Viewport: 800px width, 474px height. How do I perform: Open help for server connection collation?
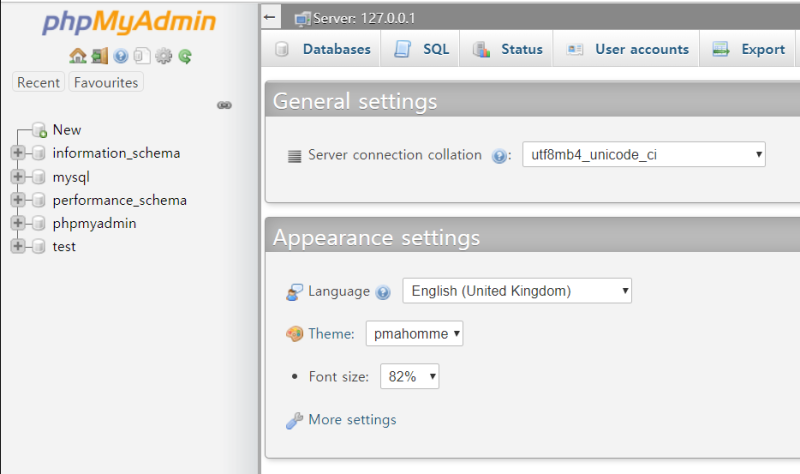pos(499,156)
